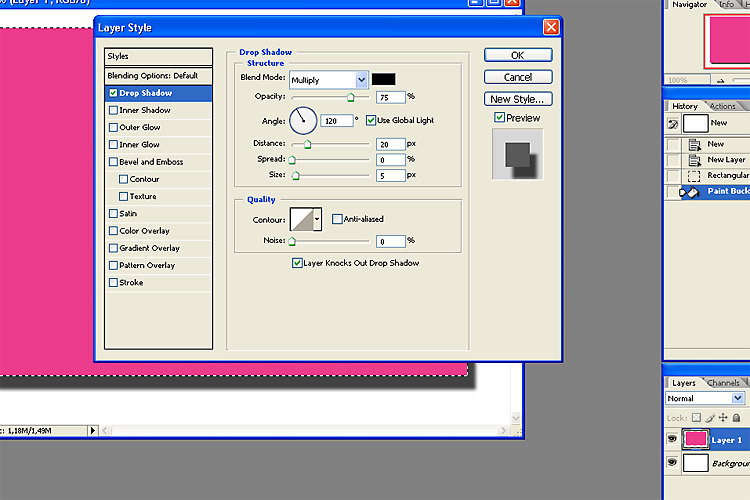The width and height of the screenshot is (750, 500).
Task: Switch to the Layers tab
Action: tap(684, 383)
